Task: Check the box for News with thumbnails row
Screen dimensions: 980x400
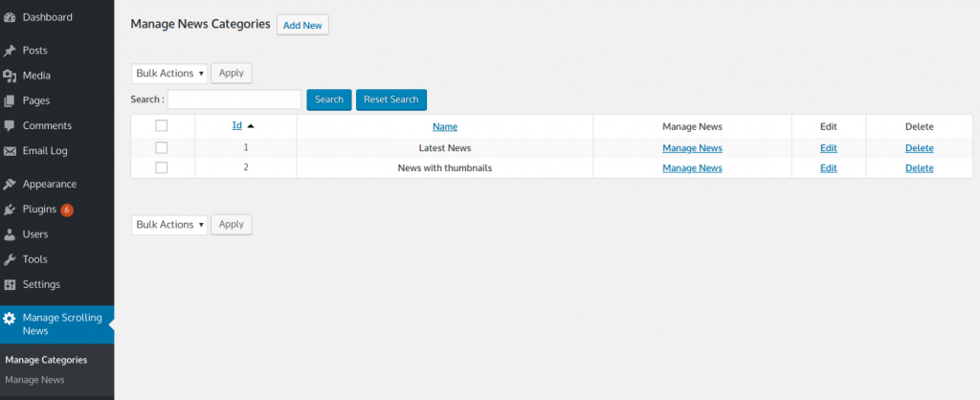Action: [161, 167]
